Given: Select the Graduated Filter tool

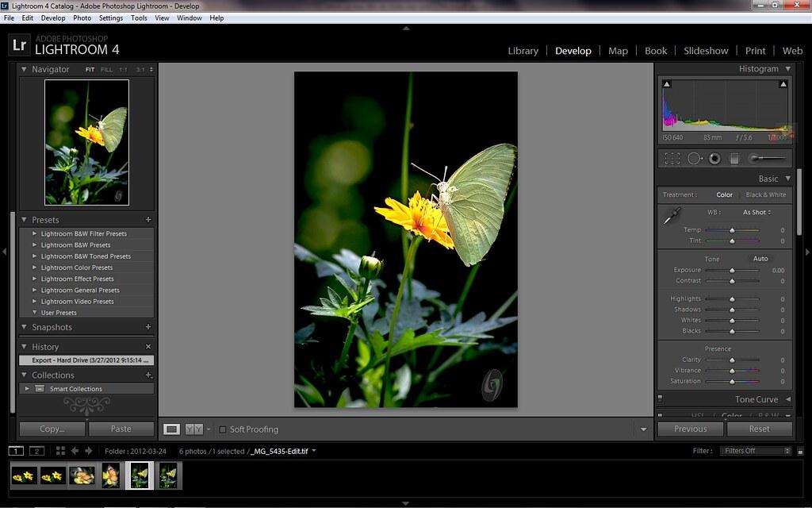Looking at the screenshot, I should point(733,159).
